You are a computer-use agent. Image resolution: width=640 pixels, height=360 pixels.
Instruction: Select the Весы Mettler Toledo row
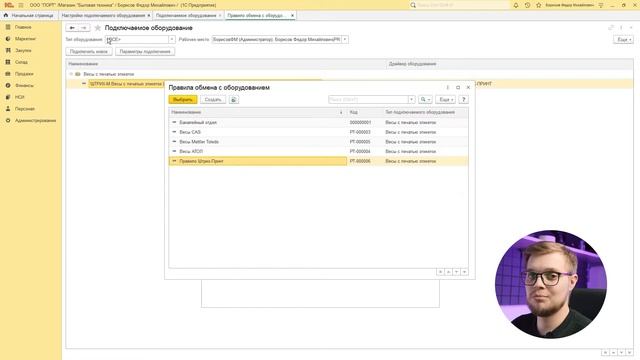(318, 142)
